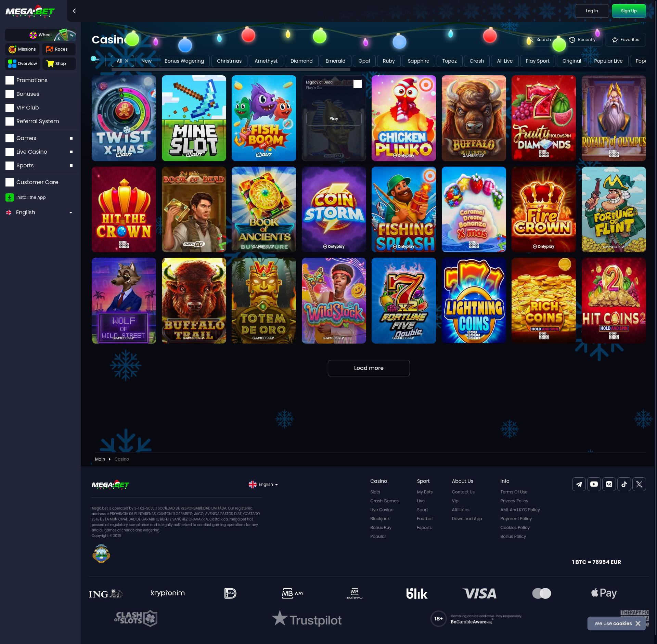Open the Wheel bonus page from the sidebar

(40, 35)
